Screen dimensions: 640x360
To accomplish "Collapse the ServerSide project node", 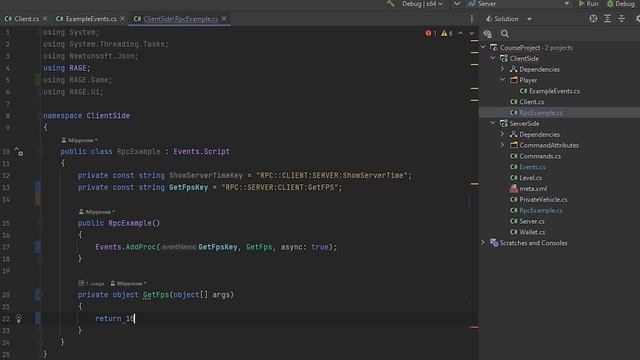I will [493, 123].
